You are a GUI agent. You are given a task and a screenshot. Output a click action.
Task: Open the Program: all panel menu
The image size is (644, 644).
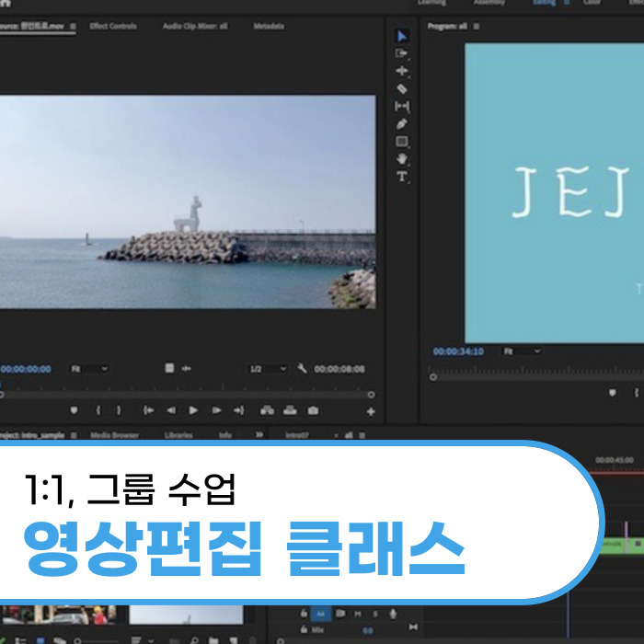tap(477, 27)
